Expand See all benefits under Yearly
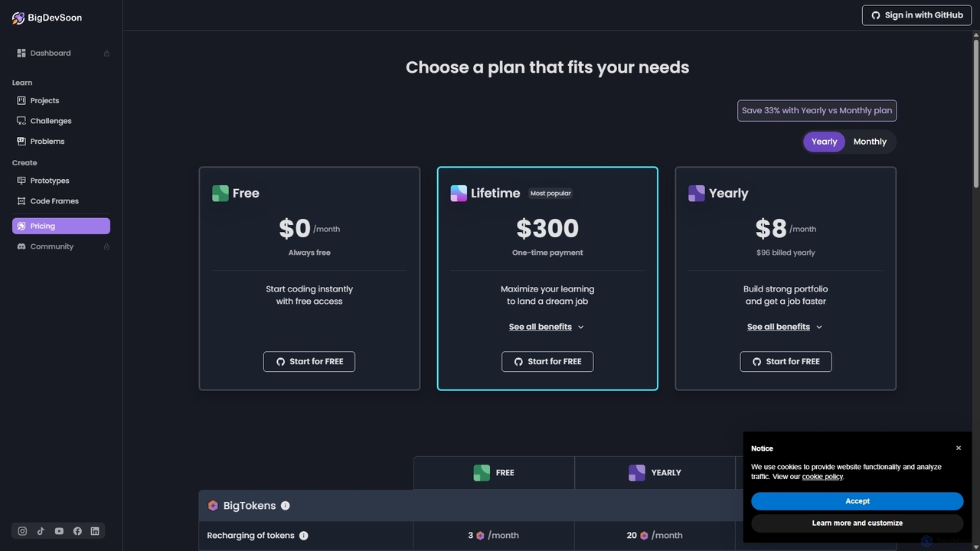The width and height of the screenshot is (980, 551). tap(785, 327)
